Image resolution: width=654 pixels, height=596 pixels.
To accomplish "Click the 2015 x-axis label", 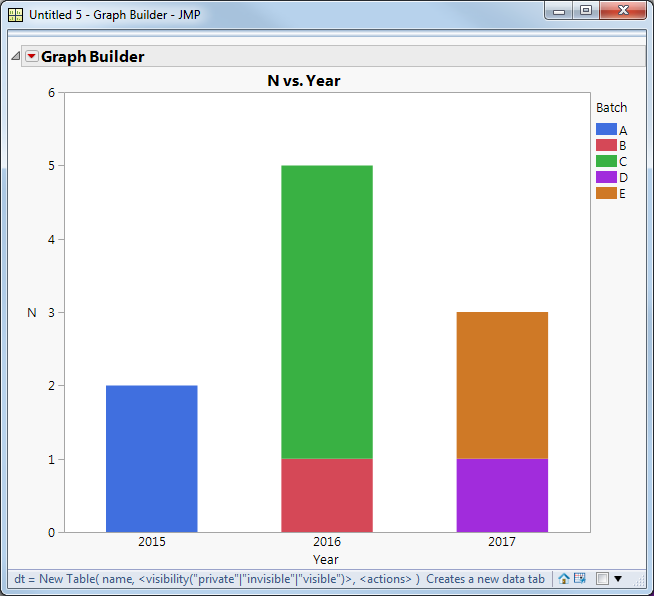I will (152, 541).
